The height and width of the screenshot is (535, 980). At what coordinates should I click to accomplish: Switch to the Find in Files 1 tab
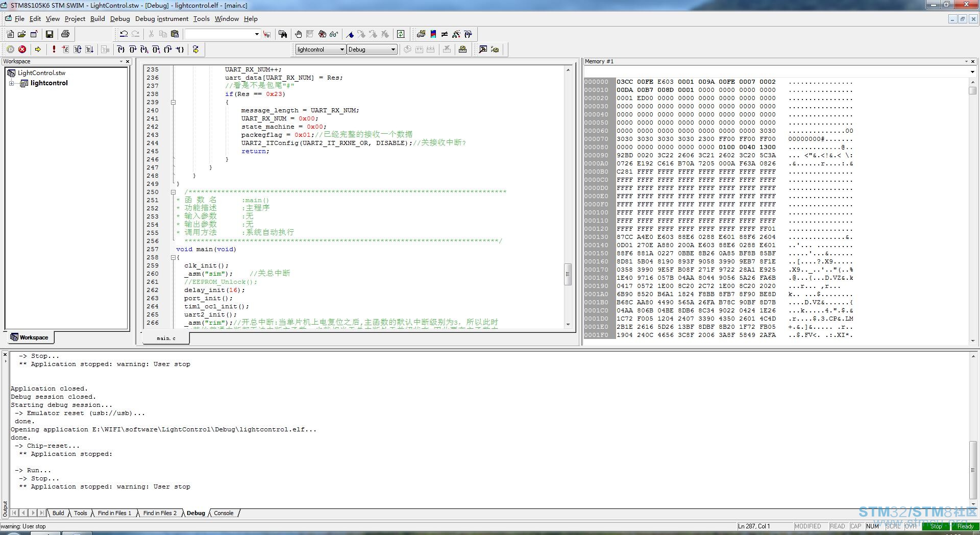(114, 513)
